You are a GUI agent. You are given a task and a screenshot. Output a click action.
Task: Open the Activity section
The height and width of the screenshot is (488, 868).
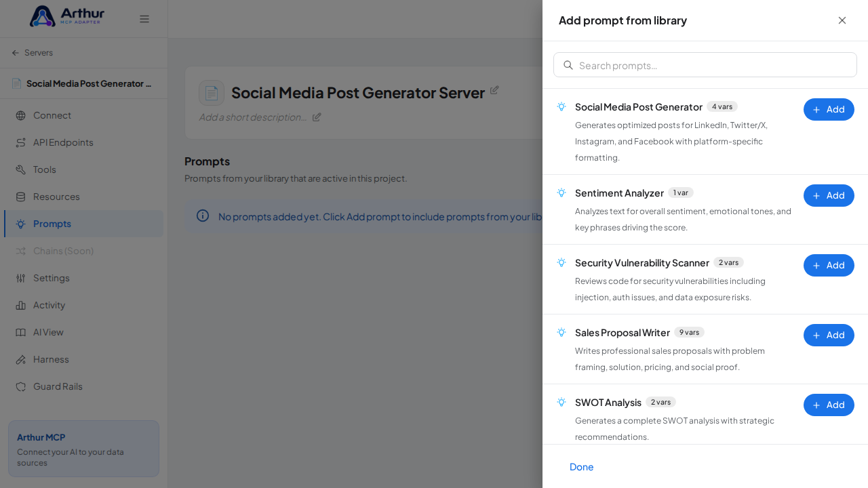pos(84,305)
